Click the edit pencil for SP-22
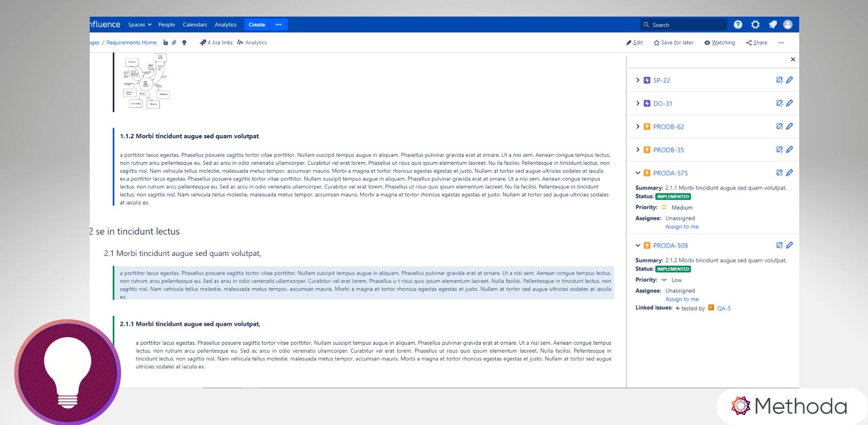868x425 pixels. coord(790,80)
